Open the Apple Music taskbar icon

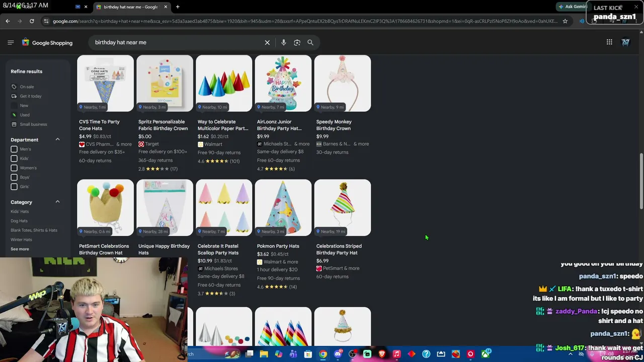[396, 354]
